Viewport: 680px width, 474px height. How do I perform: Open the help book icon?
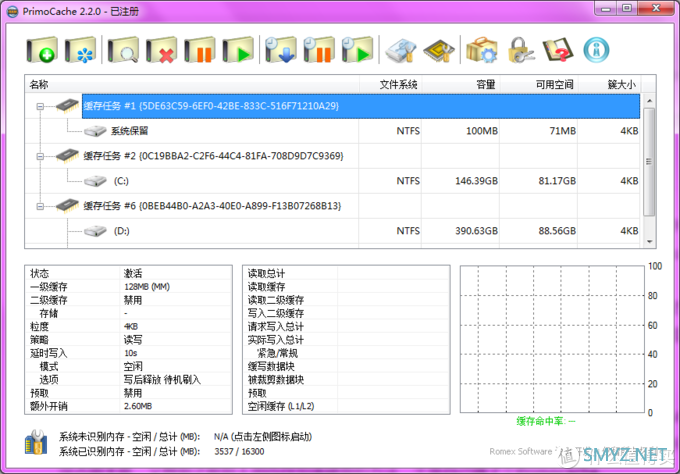tap(558, 50)
